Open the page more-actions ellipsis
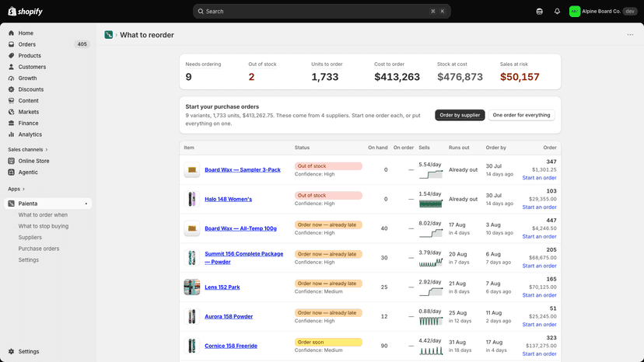 coord(630,35)
